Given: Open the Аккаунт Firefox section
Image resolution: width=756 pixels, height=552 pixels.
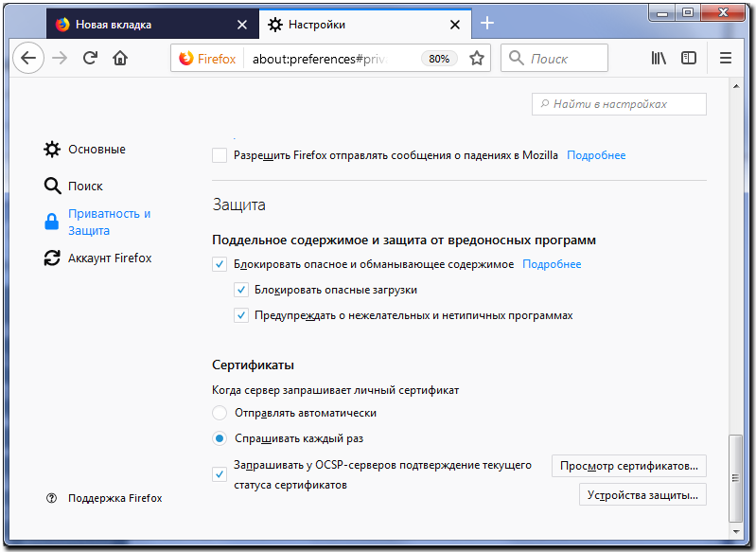Looking at the screenshot, I should click(110, 258).
